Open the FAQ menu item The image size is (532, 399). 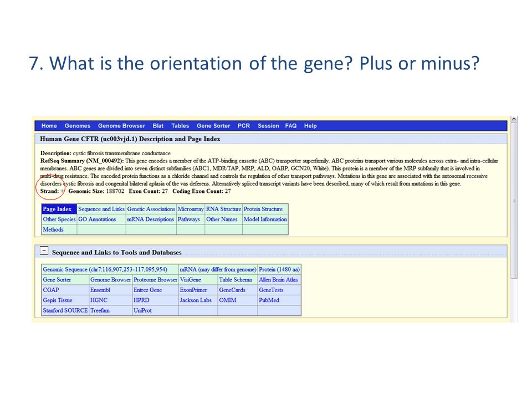[x=291, y=126]
